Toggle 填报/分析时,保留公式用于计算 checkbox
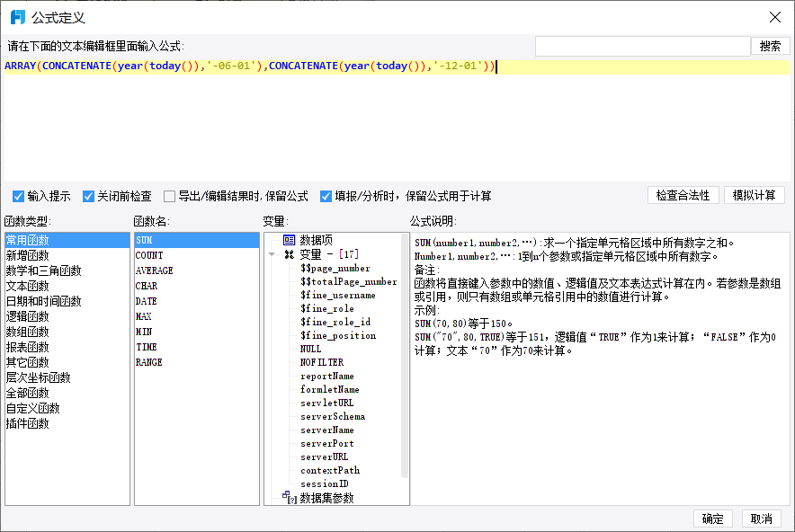Screen dimensions: 795x532 (326, 196)
